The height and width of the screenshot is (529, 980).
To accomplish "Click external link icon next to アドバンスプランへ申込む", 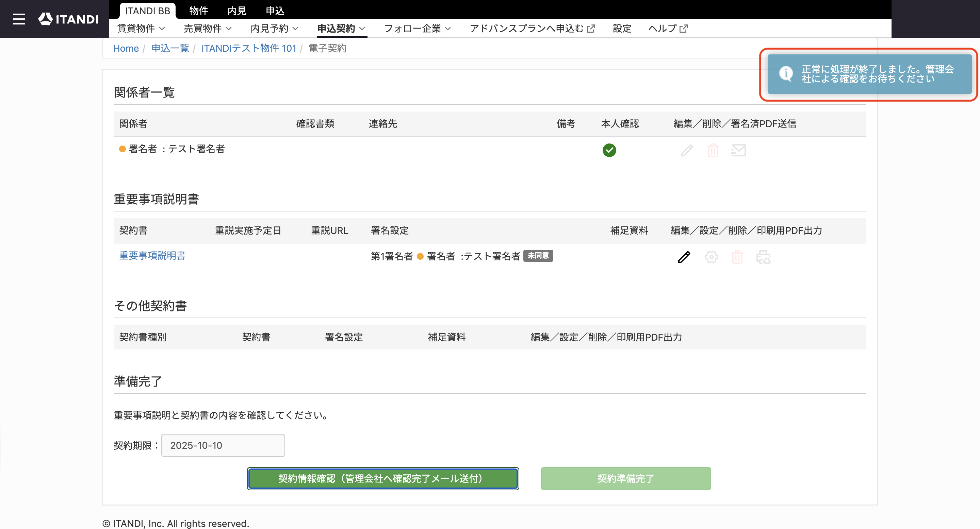I will (x=591, y=29).
